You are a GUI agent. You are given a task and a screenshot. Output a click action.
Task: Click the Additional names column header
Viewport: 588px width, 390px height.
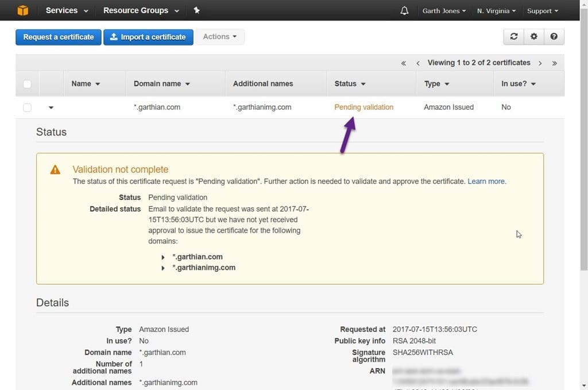[x=263, y=84]
